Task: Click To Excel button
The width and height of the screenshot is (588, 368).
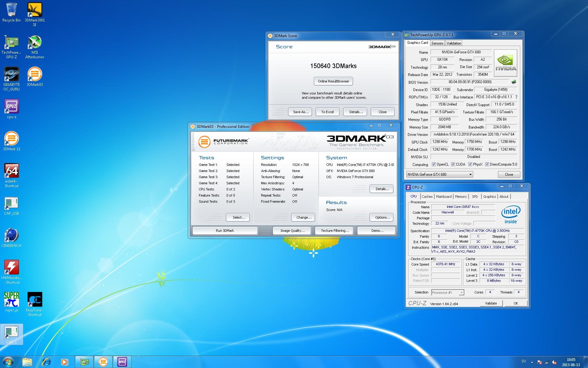Action: pyautogui.click(x=327, y=112)
